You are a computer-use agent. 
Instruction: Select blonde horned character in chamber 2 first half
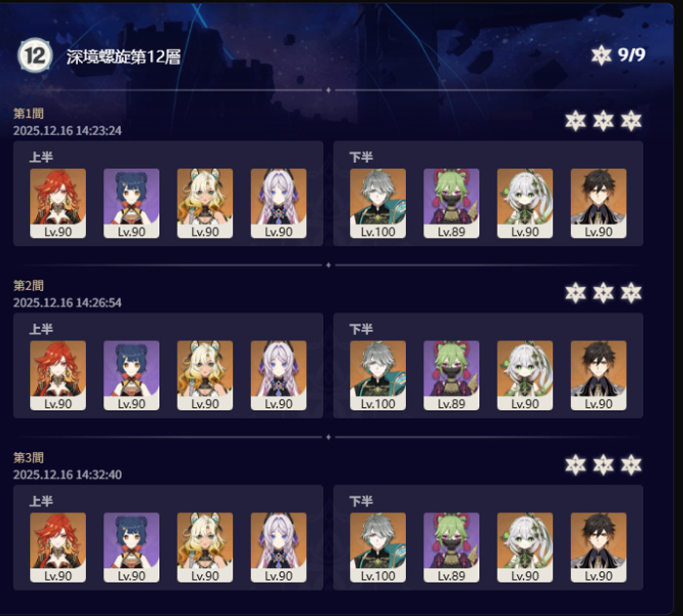pos(205,376)
